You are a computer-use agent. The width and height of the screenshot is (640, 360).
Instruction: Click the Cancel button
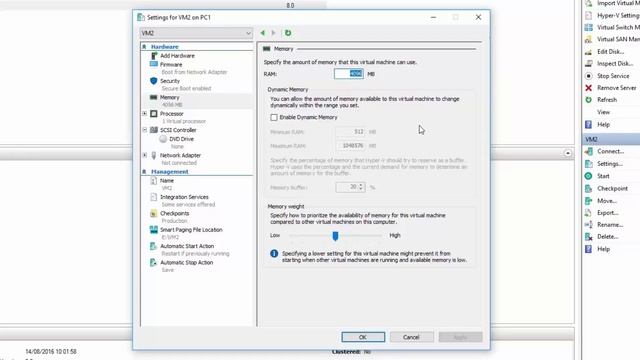(x=411, y=337)
